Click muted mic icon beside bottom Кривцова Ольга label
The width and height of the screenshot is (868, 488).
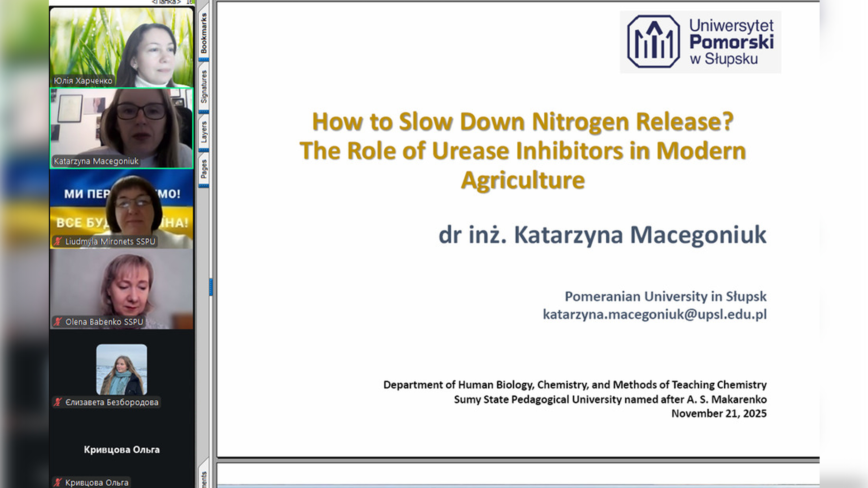[58, 482]
